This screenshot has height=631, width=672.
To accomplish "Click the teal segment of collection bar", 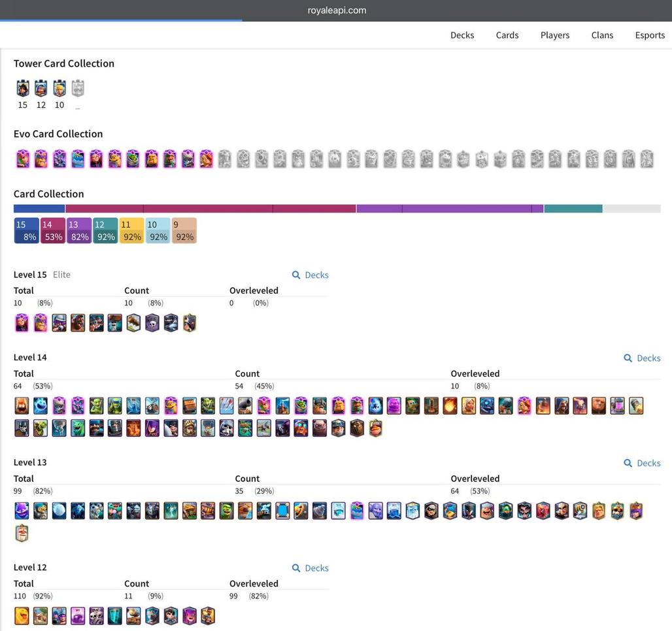I will pyautogui.click(x=573, y=209).
